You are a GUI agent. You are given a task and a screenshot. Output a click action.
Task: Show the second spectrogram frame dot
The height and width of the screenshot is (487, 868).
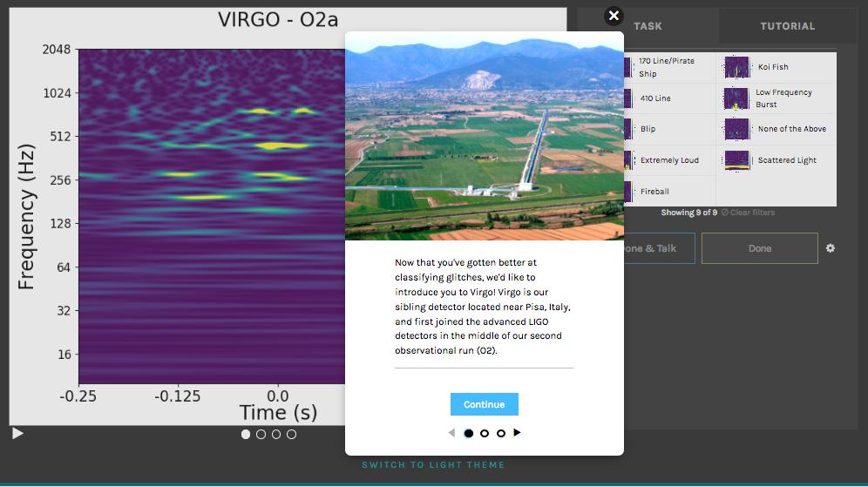pyautogui.click(x=261, y=435)
